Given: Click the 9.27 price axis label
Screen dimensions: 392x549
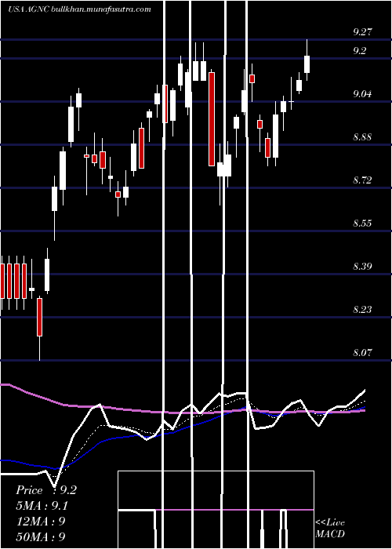Looking at the screenshot, I should (362, 32).
